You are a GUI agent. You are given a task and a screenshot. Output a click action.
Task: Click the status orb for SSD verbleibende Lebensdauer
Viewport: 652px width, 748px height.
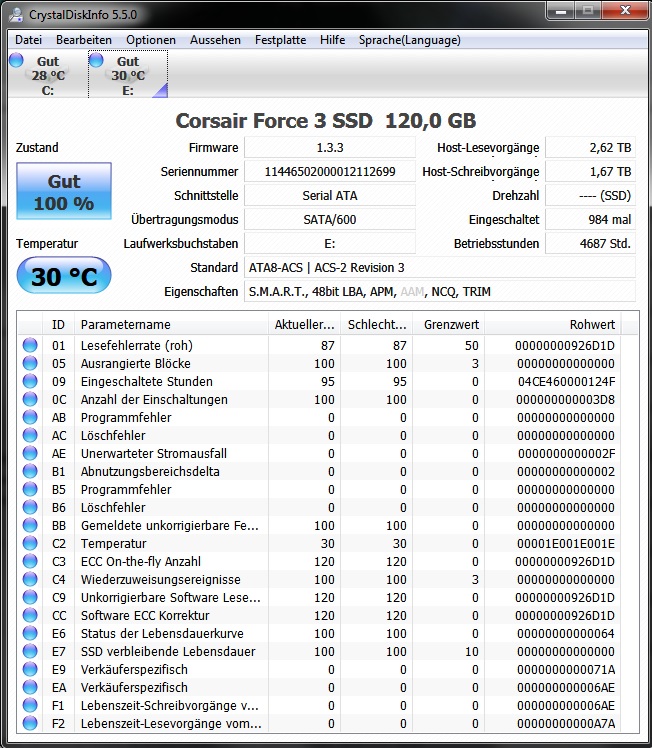[30, 651]
